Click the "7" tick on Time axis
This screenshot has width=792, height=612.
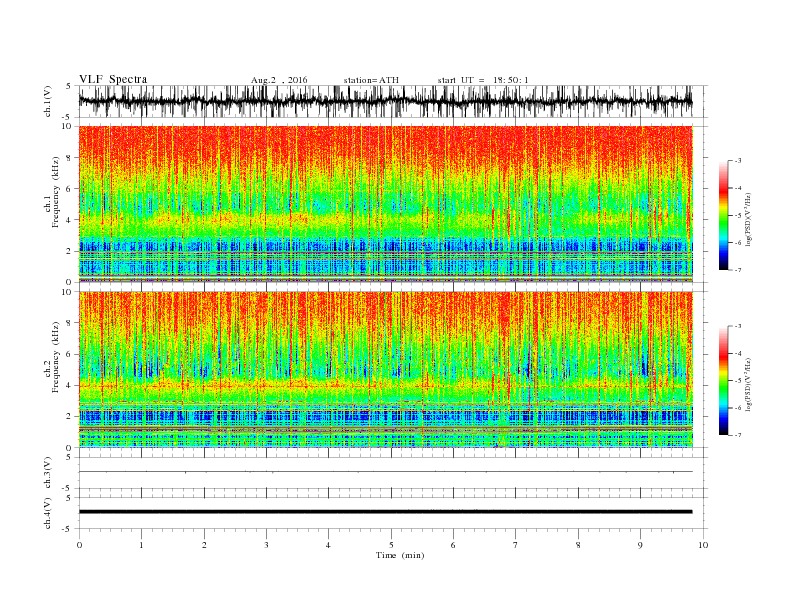click(515, 545)
